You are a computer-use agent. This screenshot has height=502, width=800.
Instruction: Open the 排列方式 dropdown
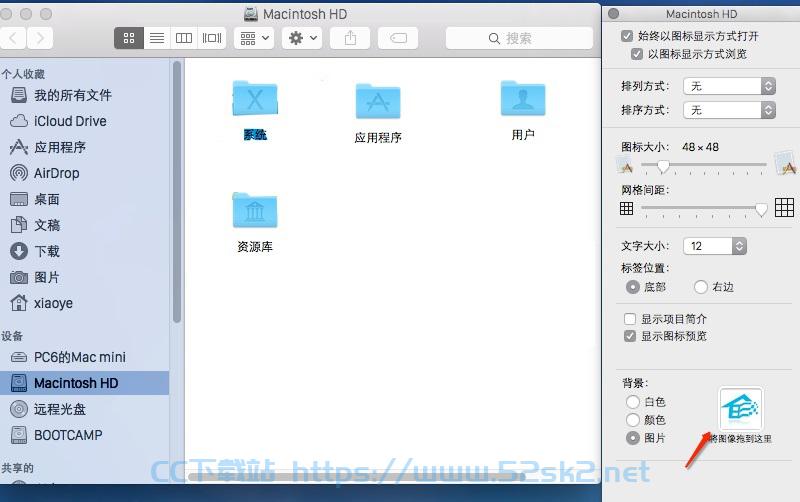[x=729, y=86]
